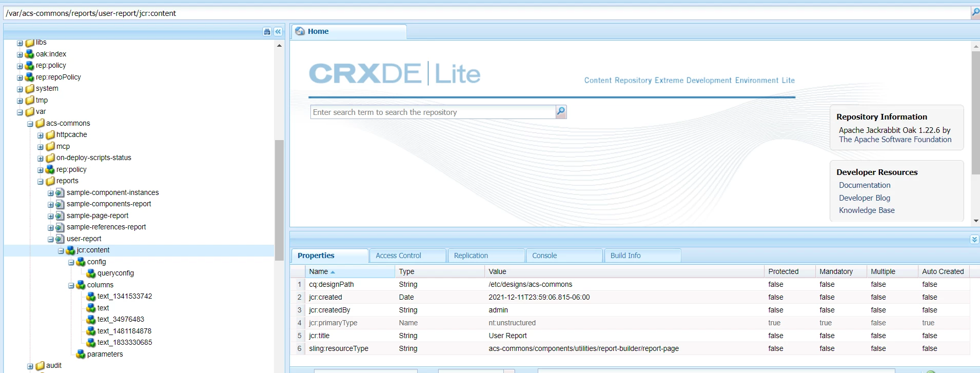Click the text_1341533742 node icon

pyautogui.click(x=91, y=297)
